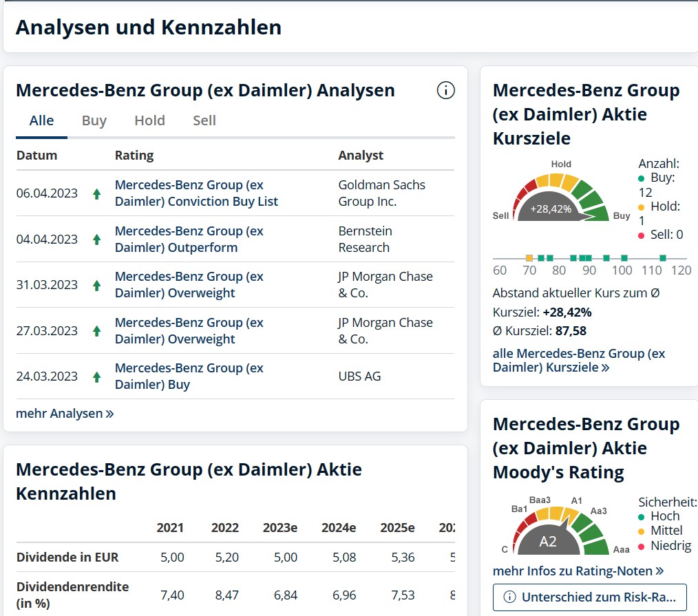Expand alle Kursziele via its chevron
Image resolution: width=698 pixels, height=616 pixels.
click(x=606, y=368)
